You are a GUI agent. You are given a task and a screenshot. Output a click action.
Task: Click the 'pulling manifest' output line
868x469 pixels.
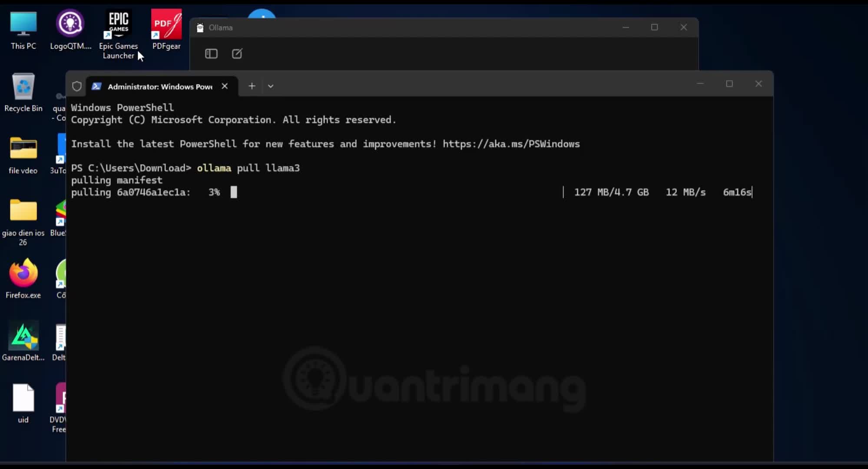(x=117, y=180)
